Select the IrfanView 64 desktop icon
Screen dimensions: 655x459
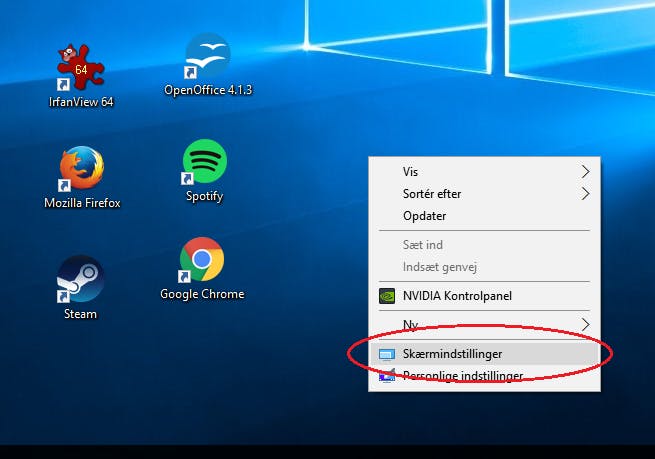[81, 68]
